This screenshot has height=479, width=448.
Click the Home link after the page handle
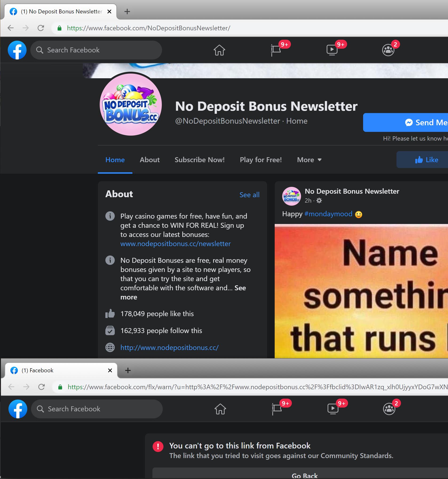297,121
